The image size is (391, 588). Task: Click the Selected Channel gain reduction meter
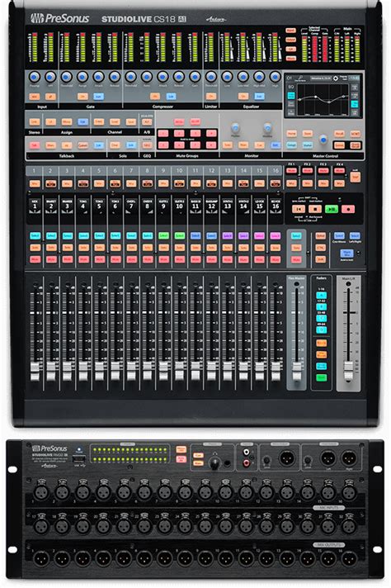[314, 49]
